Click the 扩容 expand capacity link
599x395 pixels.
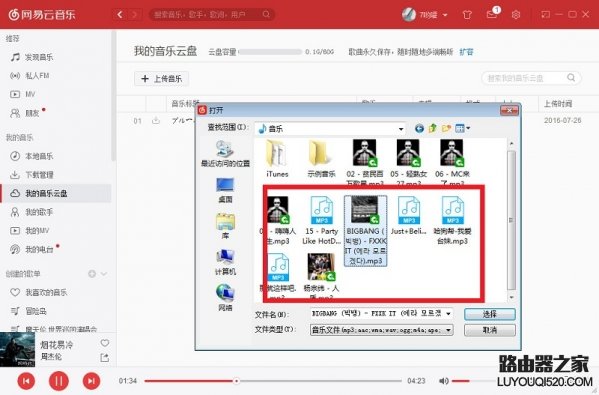pyautogui.click(x=466, y=52)
